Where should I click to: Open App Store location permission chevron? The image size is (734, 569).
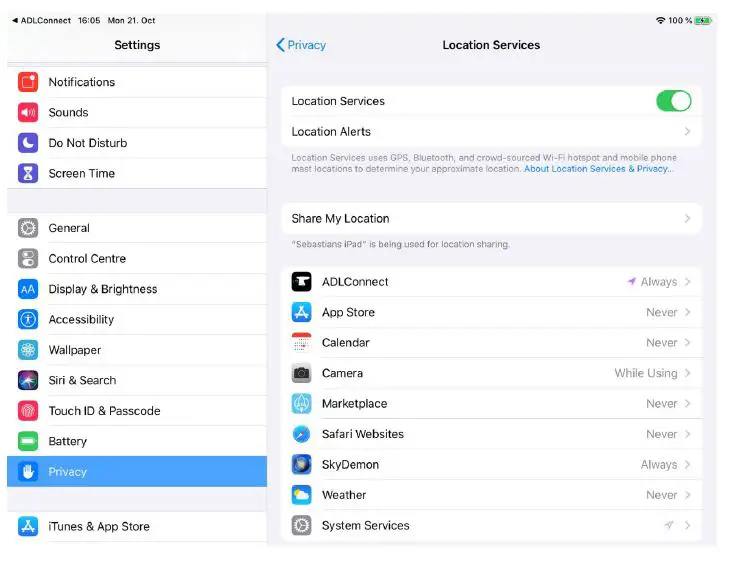[x=687, y=312]
